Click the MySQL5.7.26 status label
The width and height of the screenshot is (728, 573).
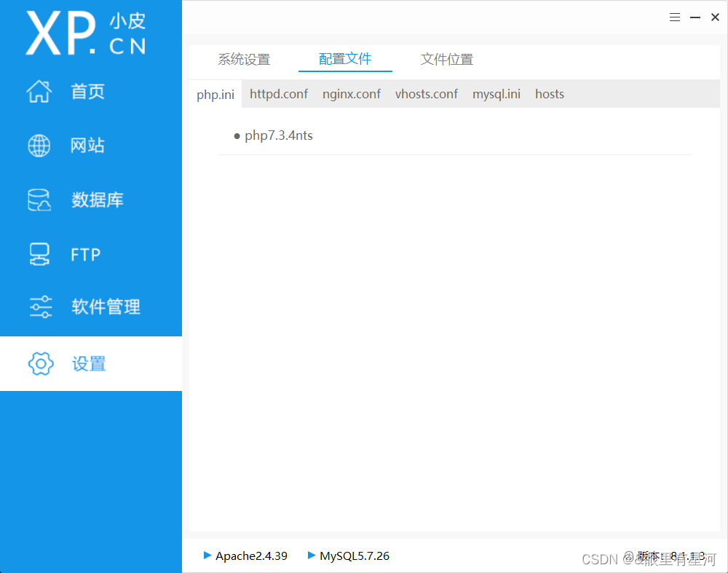(355, 556)
